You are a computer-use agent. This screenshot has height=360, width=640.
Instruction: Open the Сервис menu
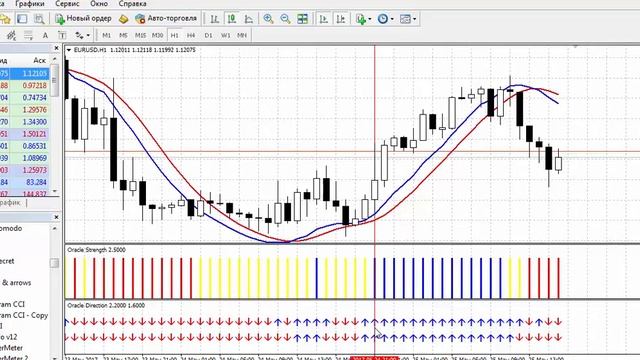coord(67,4)
